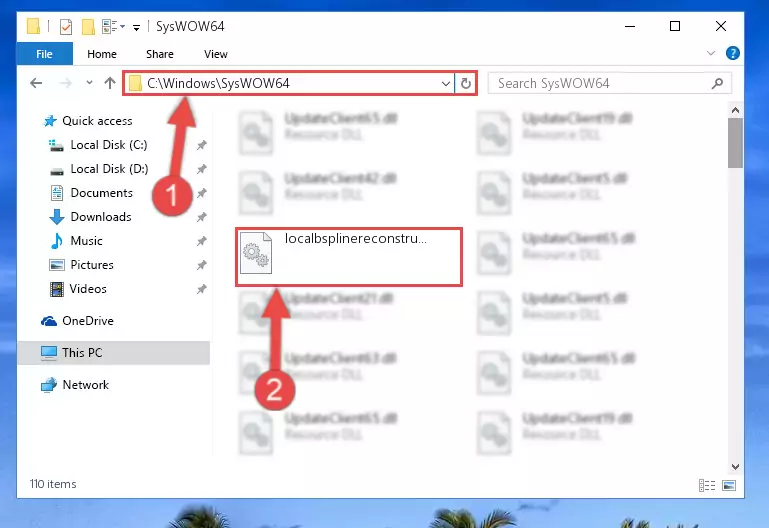This screenshot has height=528, width=769.
Task: Open the address bar history dropdown
Action: (446, 83)
